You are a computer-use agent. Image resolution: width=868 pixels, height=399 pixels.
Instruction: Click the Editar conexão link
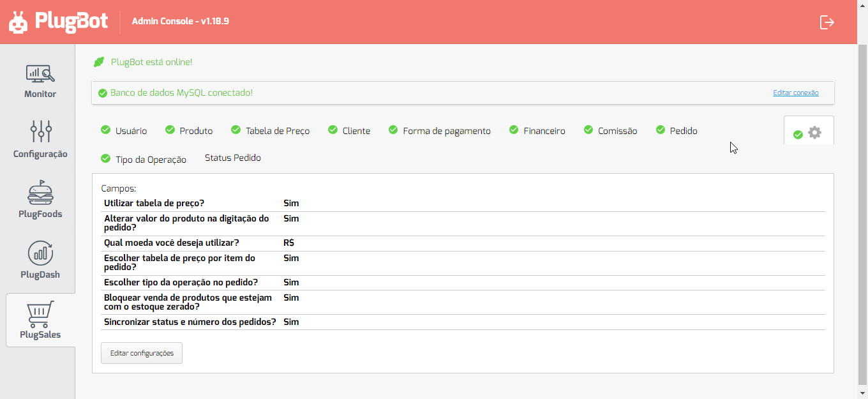click(x=796, y=93)
